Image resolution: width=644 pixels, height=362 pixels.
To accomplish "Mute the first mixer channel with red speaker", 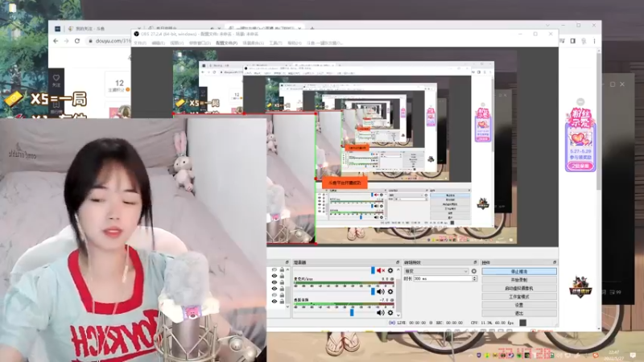I will click(x=380, y=271).
